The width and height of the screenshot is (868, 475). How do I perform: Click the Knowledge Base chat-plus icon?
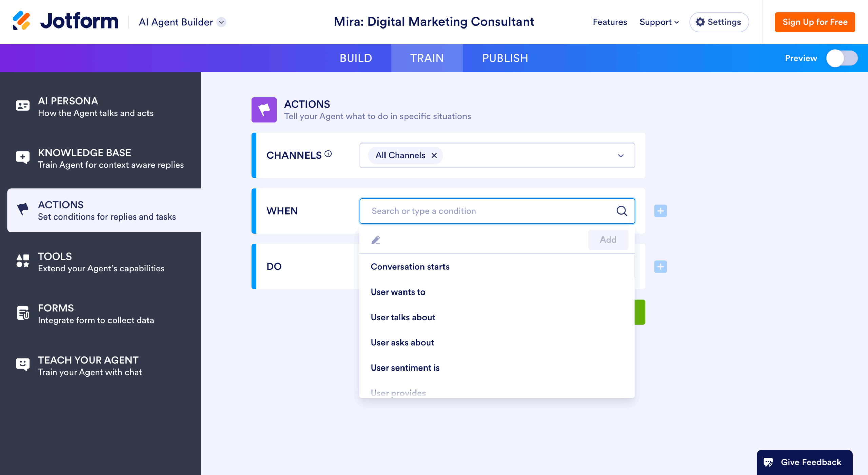pyautogui.click(x=23, y=157)
